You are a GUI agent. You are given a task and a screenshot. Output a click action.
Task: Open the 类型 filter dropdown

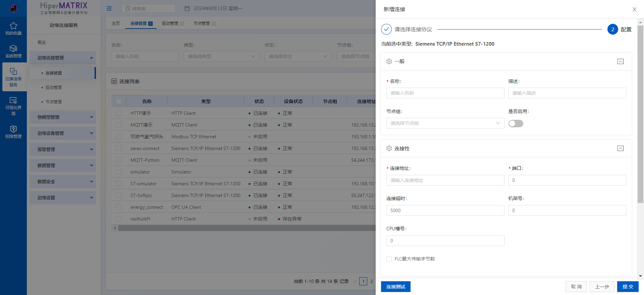221,56
